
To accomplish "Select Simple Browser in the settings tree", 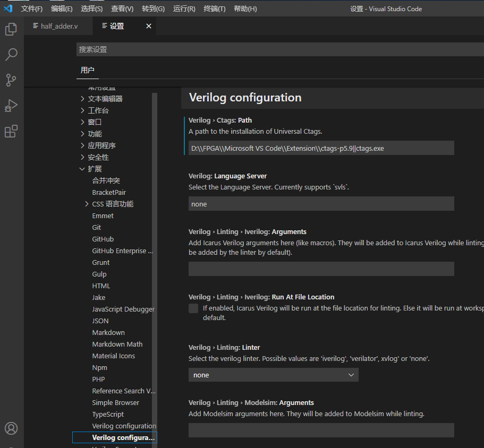I will pos(115,403).
